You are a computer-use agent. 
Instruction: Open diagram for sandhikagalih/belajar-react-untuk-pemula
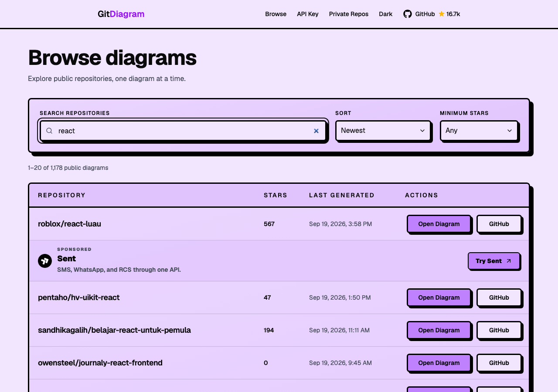[x=439, y=330]
